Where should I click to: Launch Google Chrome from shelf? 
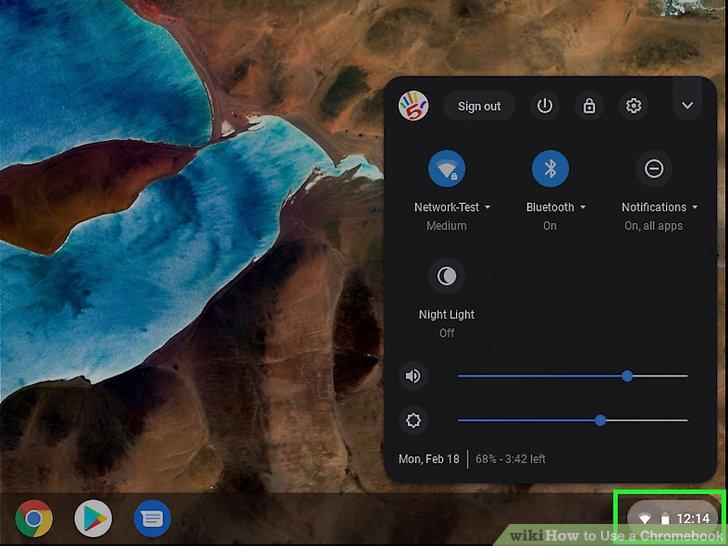(x=34, y=519)
